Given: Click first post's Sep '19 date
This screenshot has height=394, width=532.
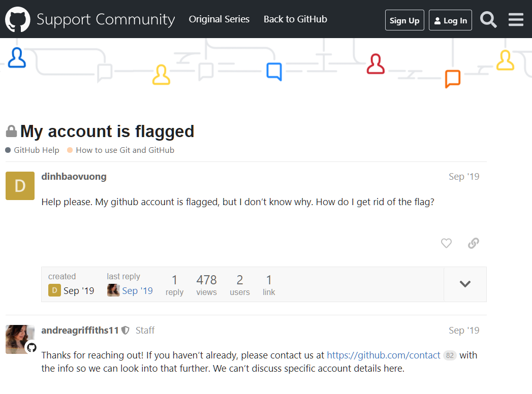Looking at the screenshot, I should (x=464, y=177).
